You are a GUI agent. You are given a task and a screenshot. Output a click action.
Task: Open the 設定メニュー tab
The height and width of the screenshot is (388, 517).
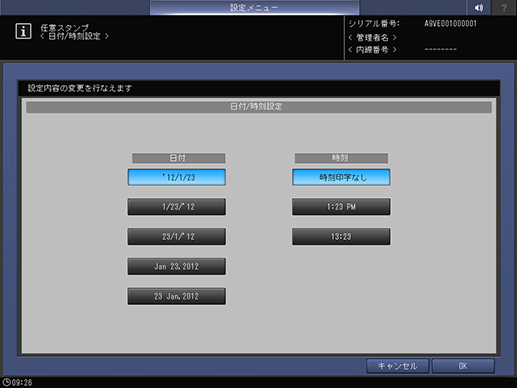point(254,7)
